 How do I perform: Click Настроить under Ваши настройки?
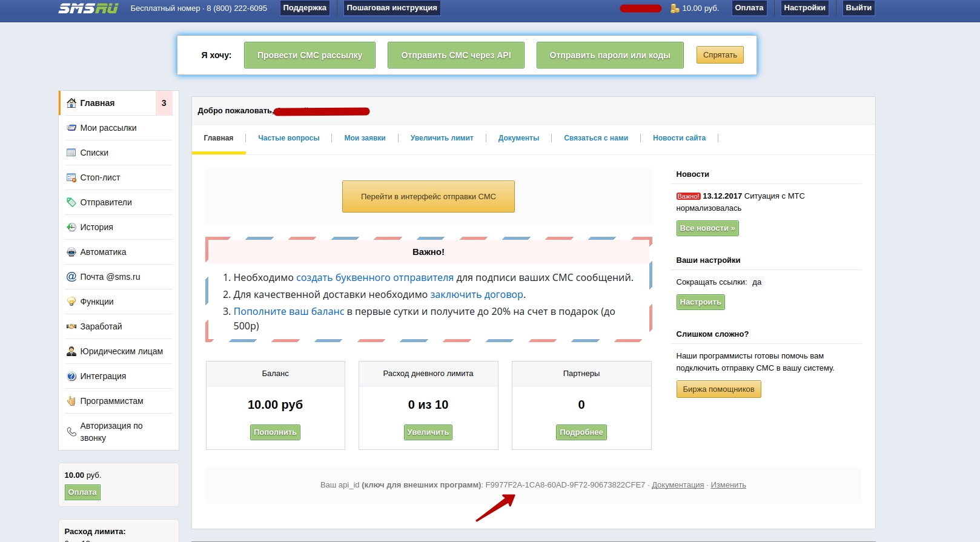coord(701,302)
